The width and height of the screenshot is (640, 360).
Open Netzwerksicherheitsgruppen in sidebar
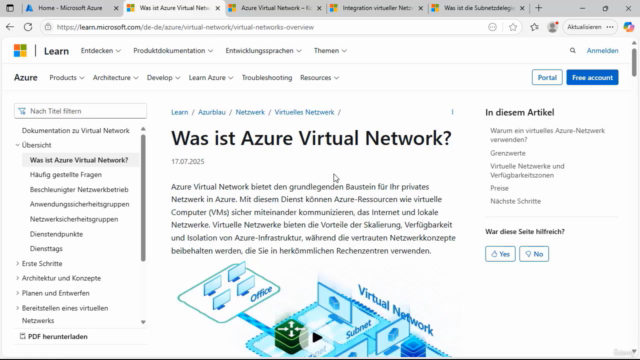point(74,219)
